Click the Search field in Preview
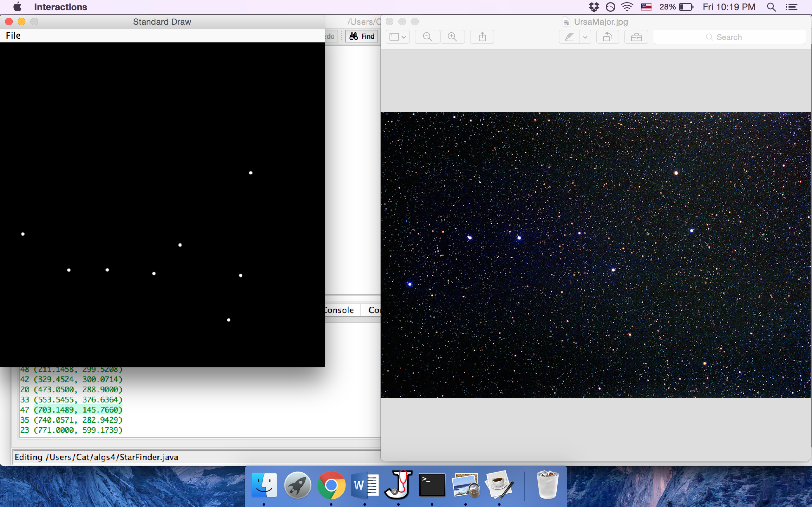The height and width of the screenshot is (507, 812). point(729,37)
